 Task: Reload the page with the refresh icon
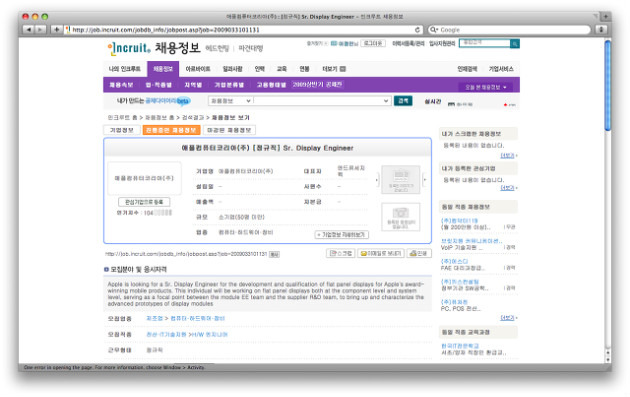(417, 30)
